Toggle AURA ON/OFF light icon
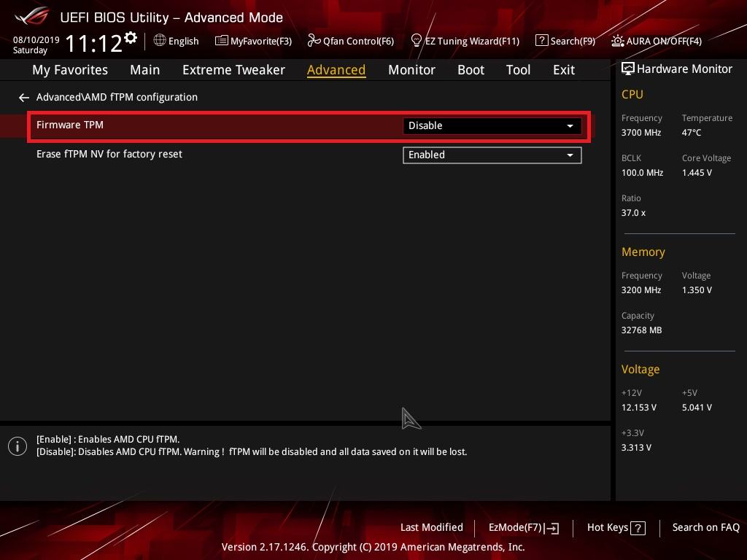The width and height of the screenshot is (747, 560). [x=617, y=41]
